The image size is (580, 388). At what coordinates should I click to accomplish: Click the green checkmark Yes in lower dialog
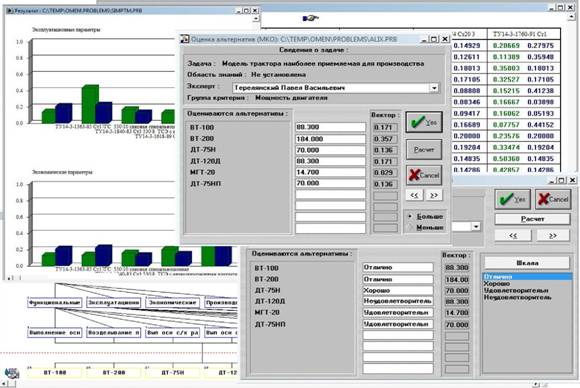[512, 199]
